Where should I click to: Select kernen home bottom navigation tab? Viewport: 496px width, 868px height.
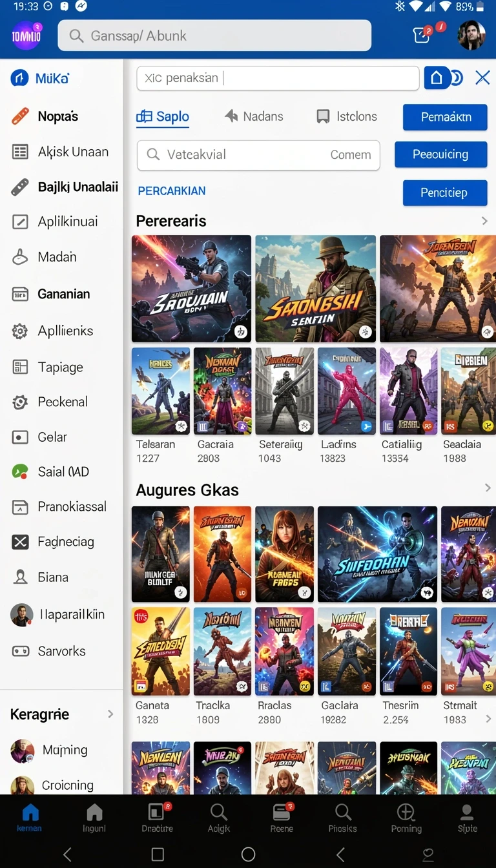pyautogui.click(x=30, y=819)
